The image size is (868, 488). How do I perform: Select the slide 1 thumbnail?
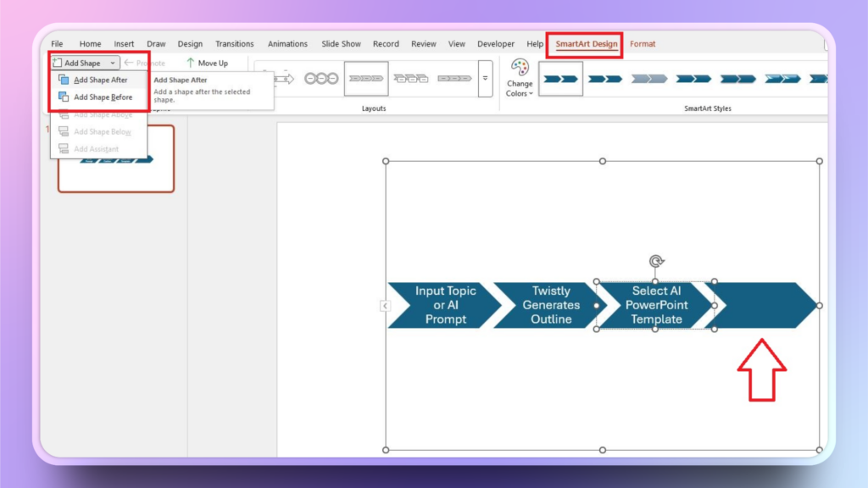click(116, 159)
